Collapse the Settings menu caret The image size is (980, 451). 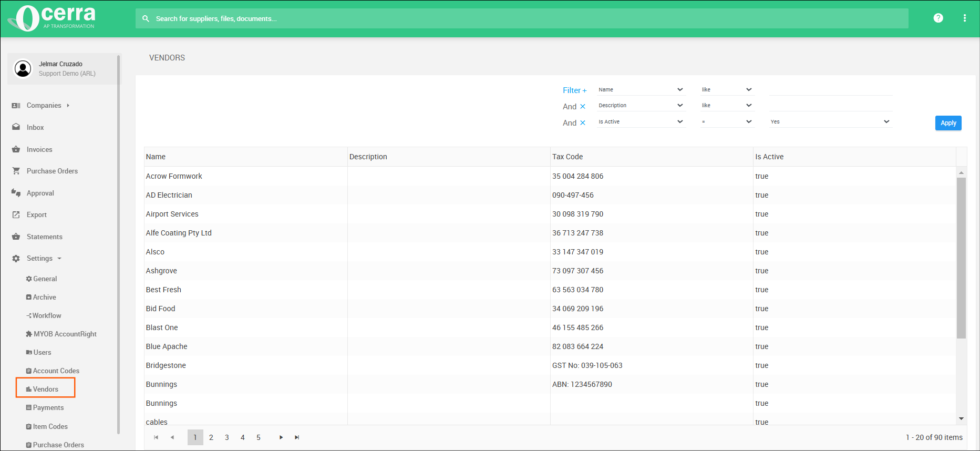click(59, 259)
